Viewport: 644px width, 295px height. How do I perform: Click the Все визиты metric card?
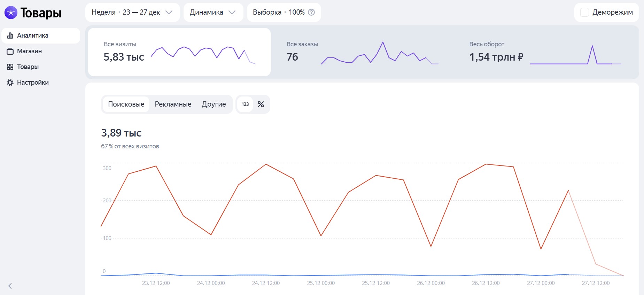179,52
